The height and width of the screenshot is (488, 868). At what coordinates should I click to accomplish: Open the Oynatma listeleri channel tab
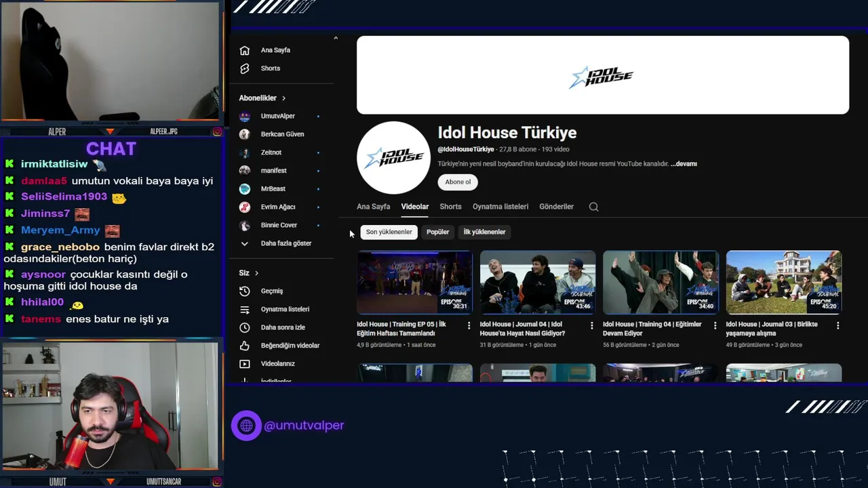point(500,207)
